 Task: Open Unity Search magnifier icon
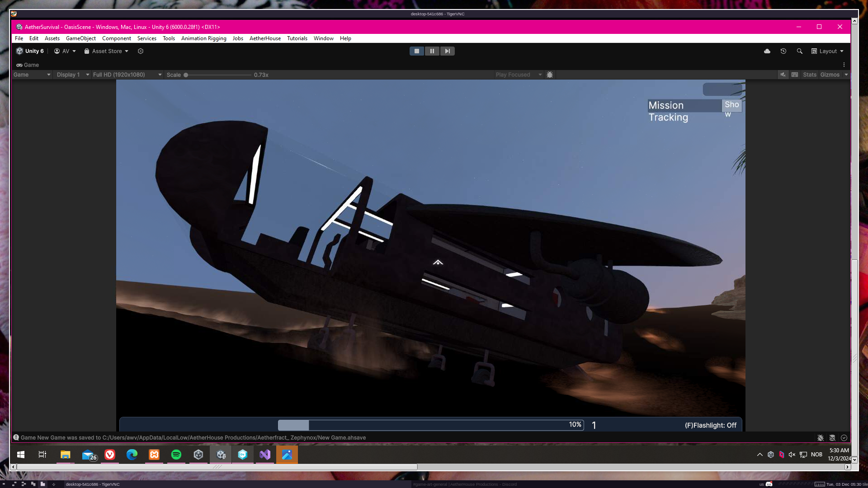800,51
